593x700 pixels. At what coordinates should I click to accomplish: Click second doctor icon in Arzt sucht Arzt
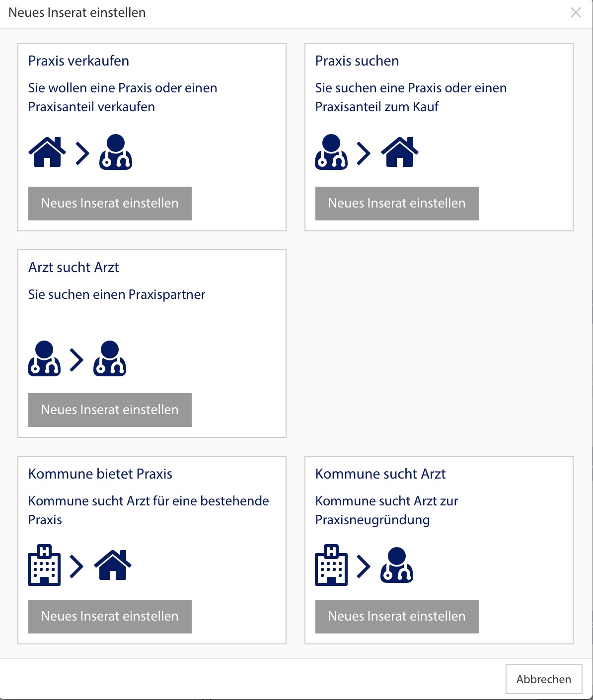pos(110,359)
